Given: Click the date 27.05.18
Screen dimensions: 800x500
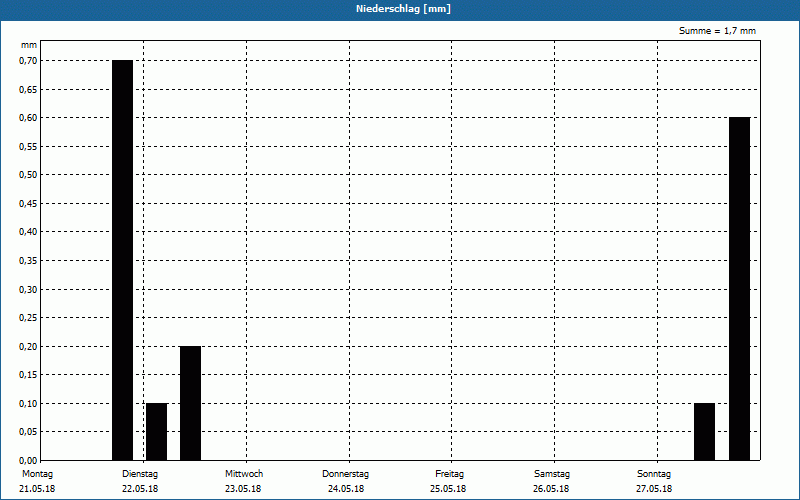Looking at the screenshot, I should [x=654, y=489].
